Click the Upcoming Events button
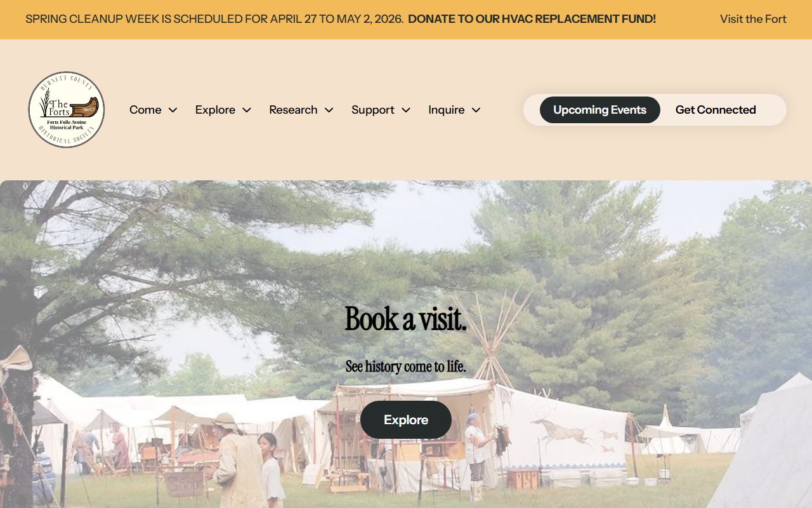 (x=599, y=110)
